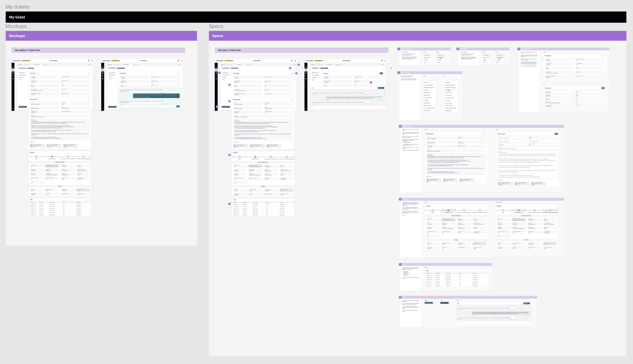This screenshot has width=633, height=364.
Task: Click purple badge 8 on the Chat spec
Action: tap(400, 297)
